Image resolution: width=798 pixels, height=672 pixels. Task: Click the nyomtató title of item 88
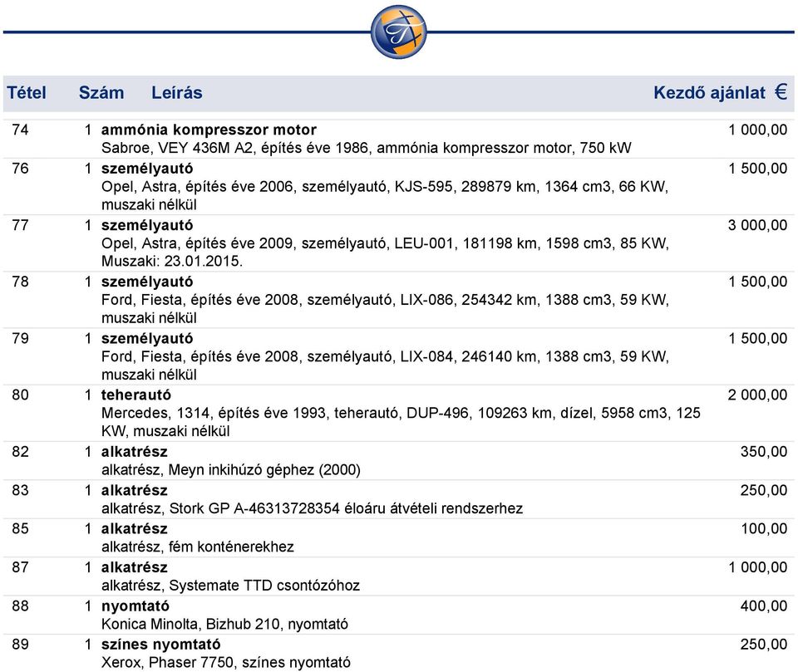point(135,606)
